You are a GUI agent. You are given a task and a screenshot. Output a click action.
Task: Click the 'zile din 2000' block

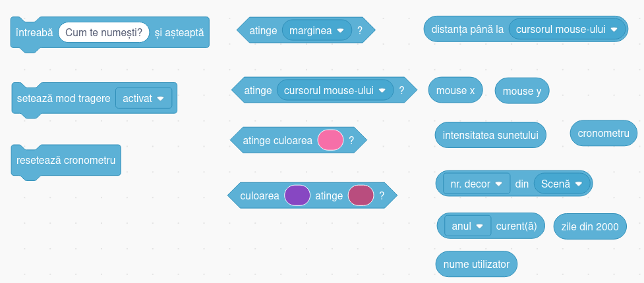[x=589, y=226]
